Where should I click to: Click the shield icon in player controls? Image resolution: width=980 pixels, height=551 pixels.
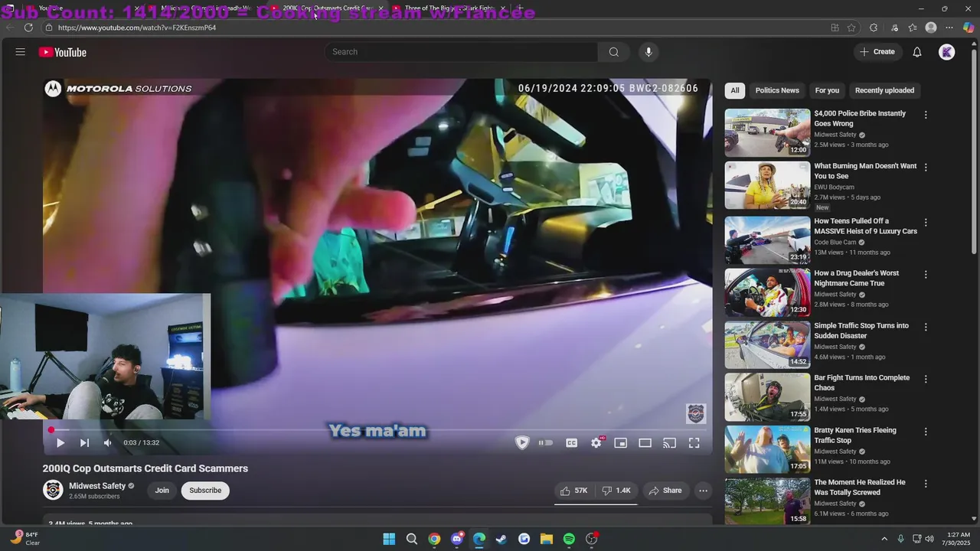[522, 442]
